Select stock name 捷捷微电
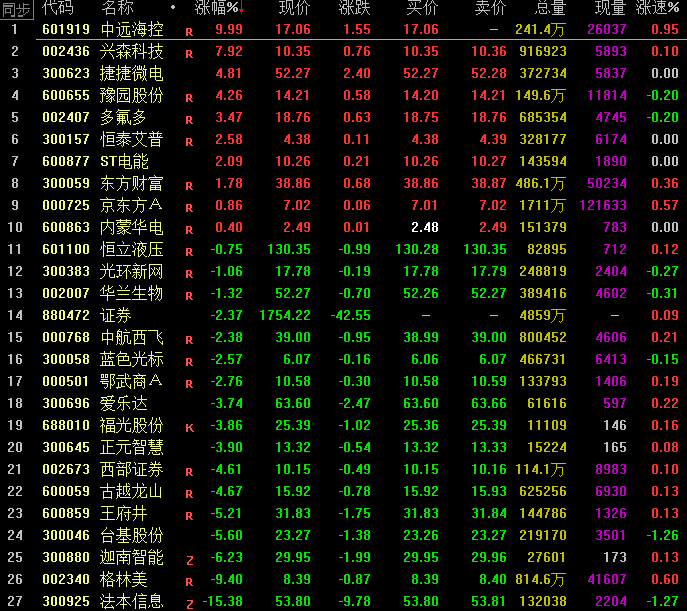Image resolution: width=687 pixels, height=611 pixels. pyautogui.click(x=132, y=73)
